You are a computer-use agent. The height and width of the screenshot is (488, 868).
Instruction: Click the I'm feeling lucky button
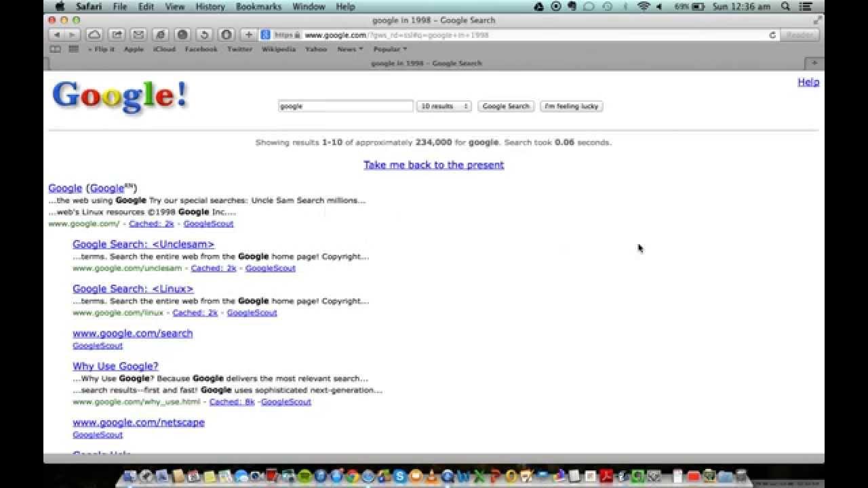(572, 106)
